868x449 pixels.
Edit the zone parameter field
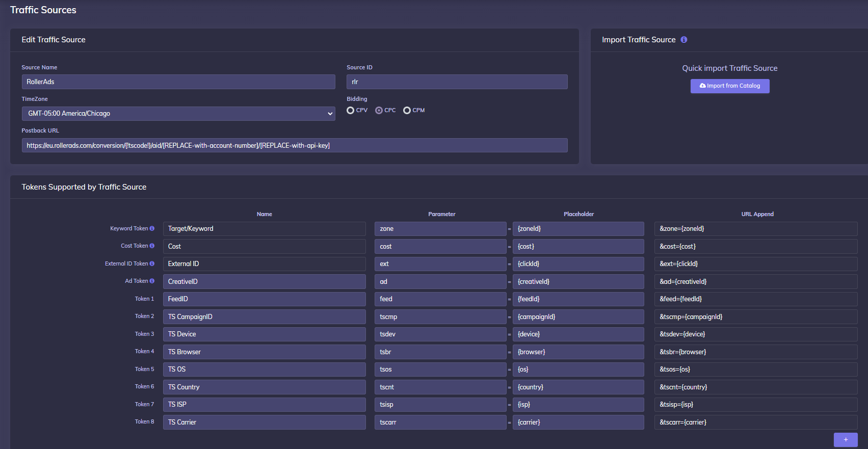440,229
